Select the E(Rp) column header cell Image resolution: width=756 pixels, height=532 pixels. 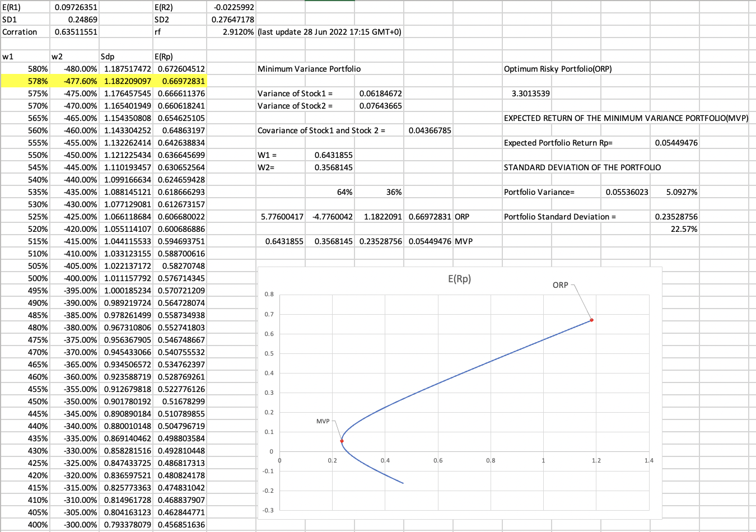[179, 57]
